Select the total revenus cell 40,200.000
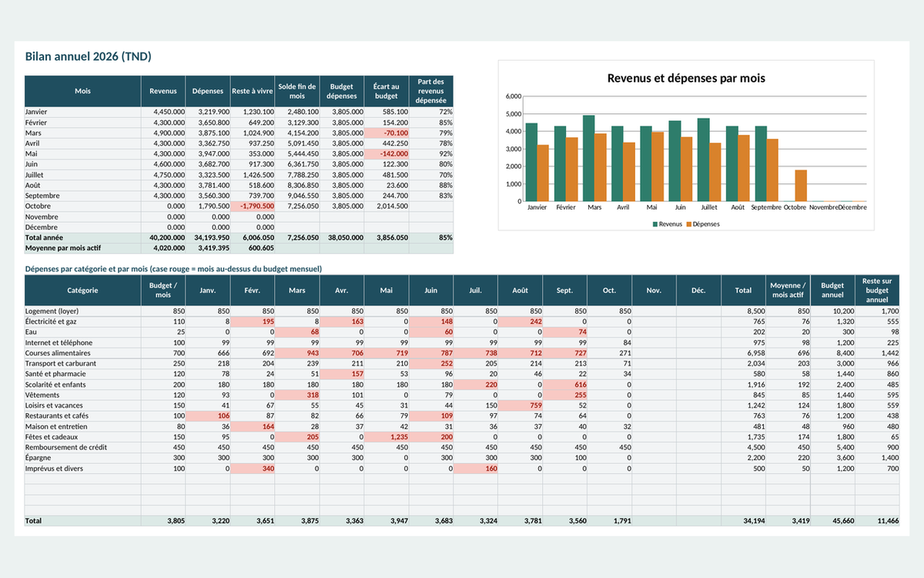This screenshot has height=578, width=924. click(x=164, y=238)
